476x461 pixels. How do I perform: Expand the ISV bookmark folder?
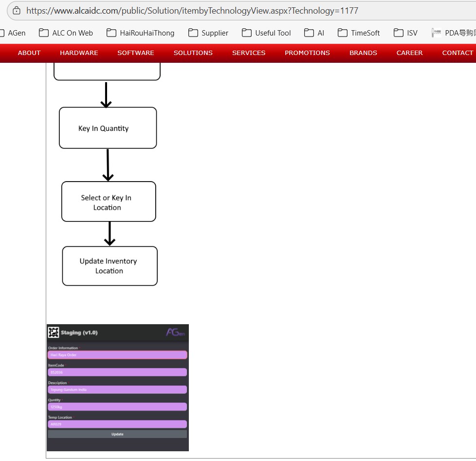(x=406, y=33)
